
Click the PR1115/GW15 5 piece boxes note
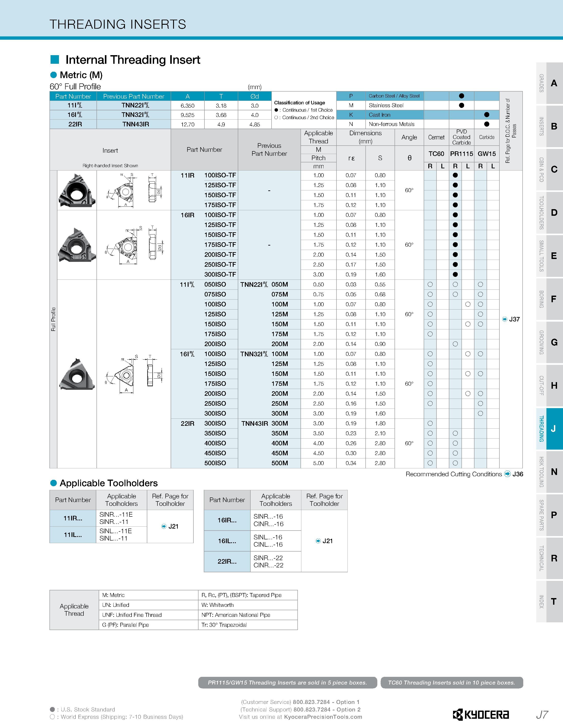point(287,683)
